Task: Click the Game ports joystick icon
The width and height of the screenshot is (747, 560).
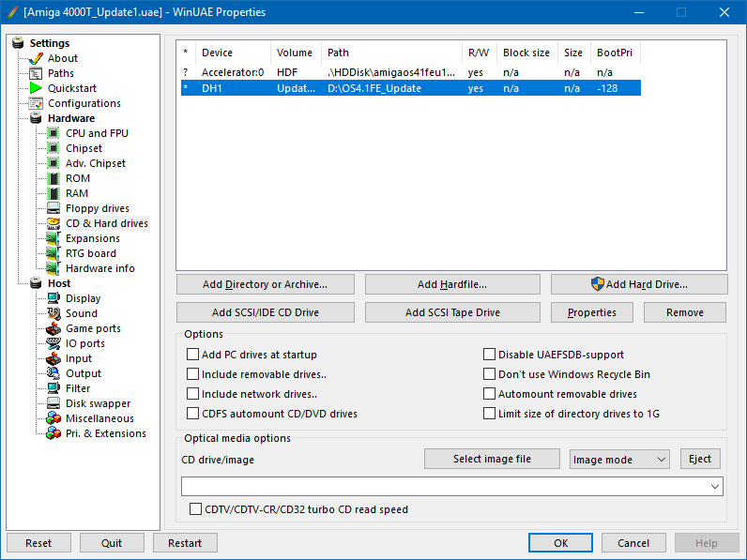Action: 53,328
